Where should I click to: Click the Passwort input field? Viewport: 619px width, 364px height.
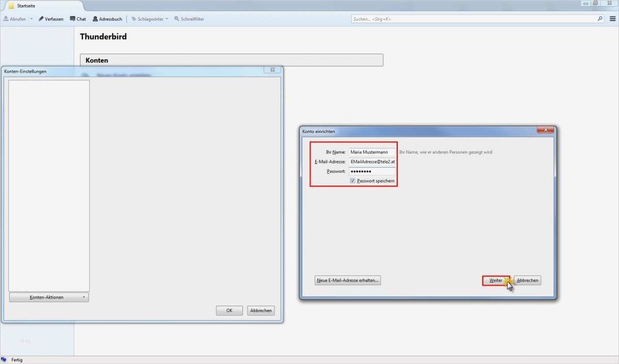point(372,171)
